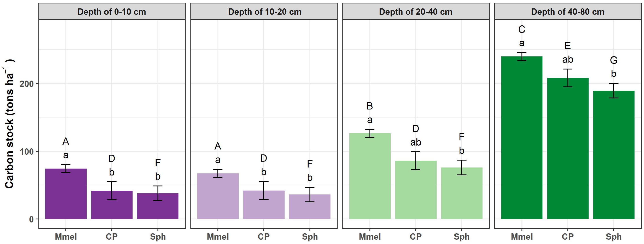Click the letter "B" in the 20-40 cm panel
The width and height of the screenshot is (644, 244).
pos(370,106)
